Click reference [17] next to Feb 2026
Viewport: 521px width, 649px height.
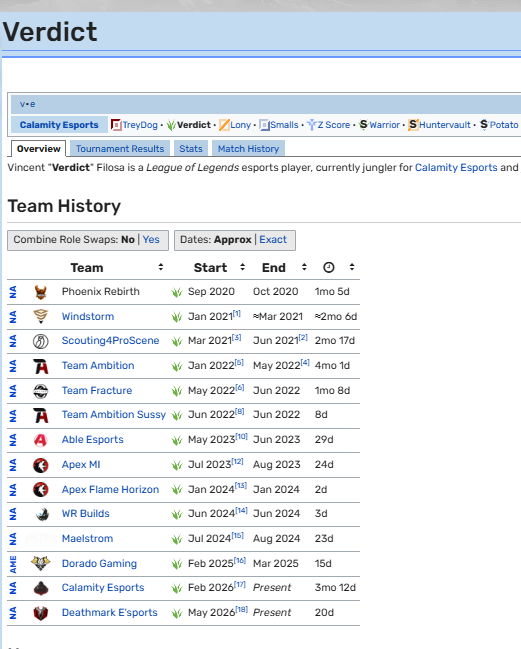(x=240, y=584)
